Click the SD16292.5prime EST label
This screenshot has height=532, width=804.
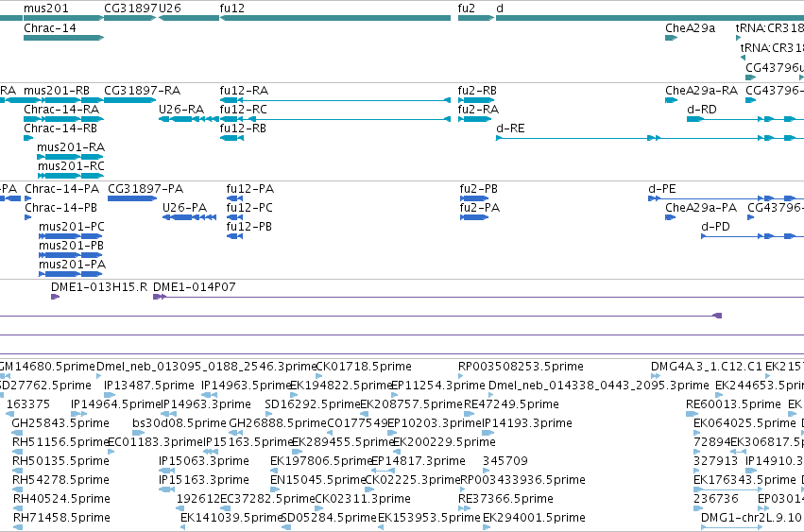point(313,404)
